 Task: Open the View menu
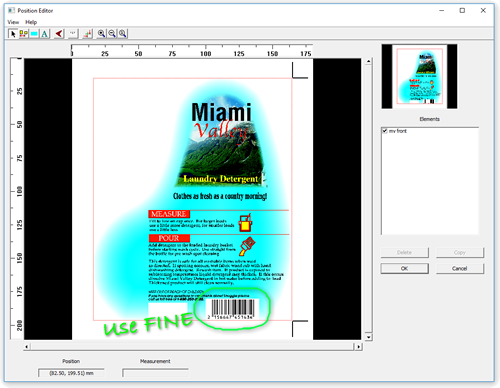13,22
